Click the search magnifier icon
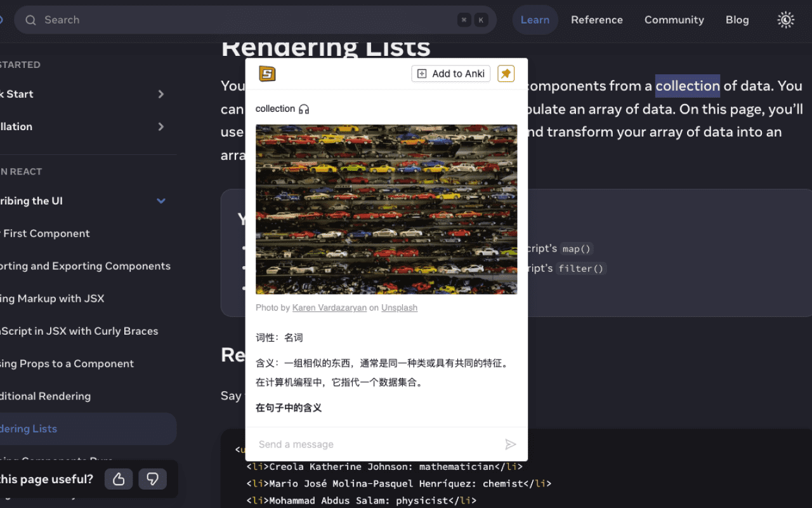 tap(30, 20)
